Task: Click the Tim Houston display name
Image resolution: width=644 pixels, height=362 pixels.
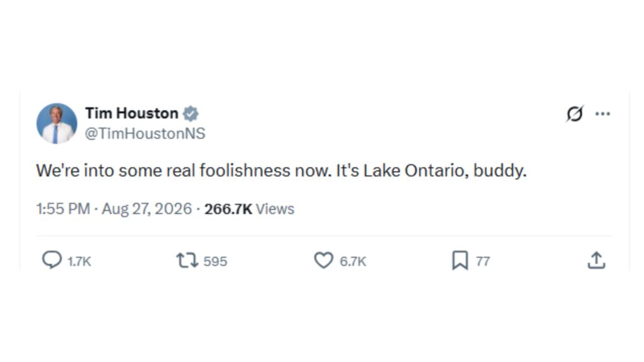Action: 132,113
